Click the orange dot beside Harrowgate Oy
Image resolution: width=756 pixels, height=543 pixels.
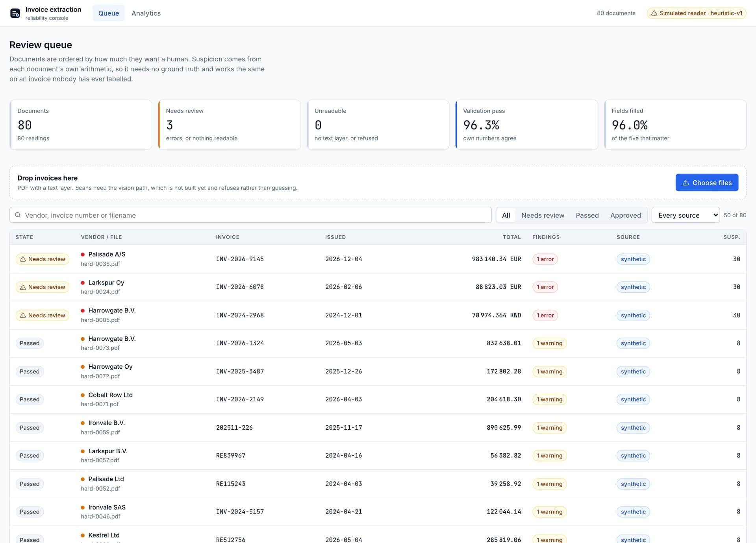pyautogui.click(x=83, y=367)
